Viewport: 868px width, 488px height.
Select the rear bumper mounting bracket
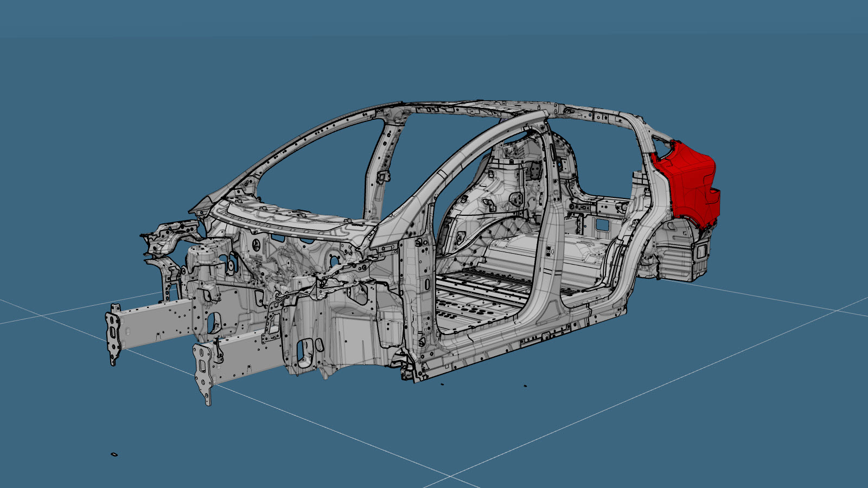coord(700,251)
